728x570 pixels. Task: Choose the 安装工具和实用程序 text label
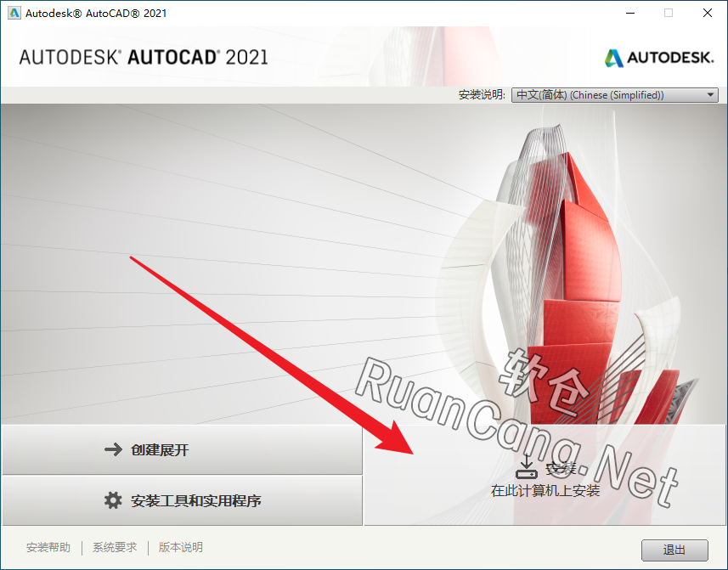click(x=196, y=500)
